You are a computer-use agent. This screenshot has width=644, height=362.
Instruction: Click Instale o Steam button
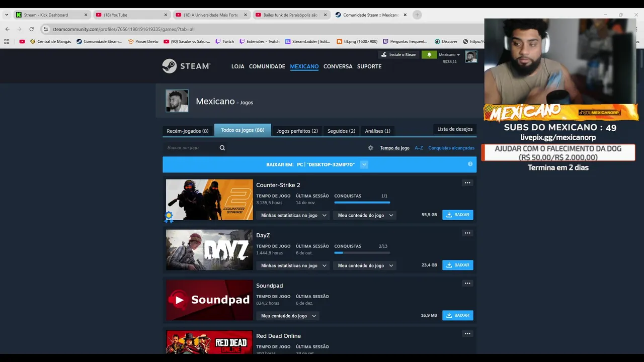[399, 54]
